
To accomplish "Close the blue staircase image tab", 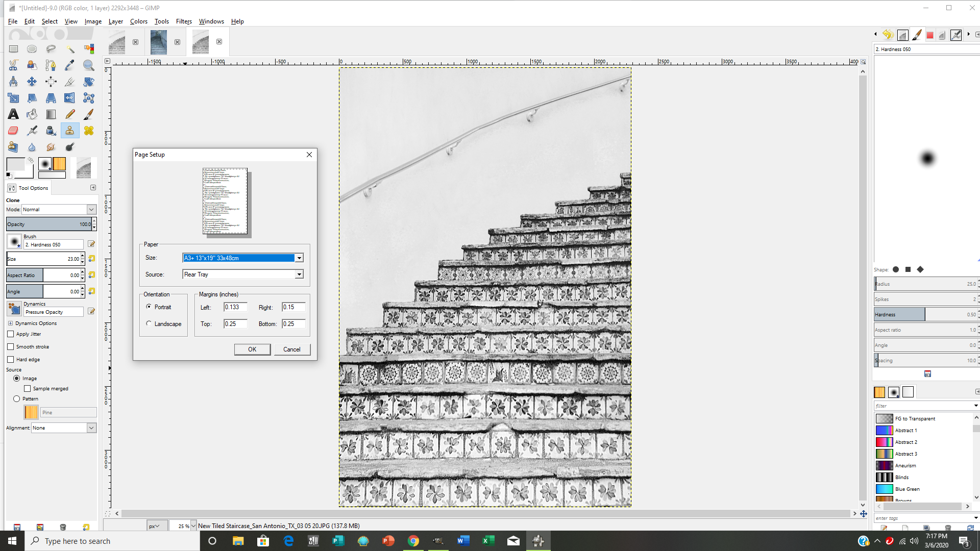I will (x=177, y=42).
